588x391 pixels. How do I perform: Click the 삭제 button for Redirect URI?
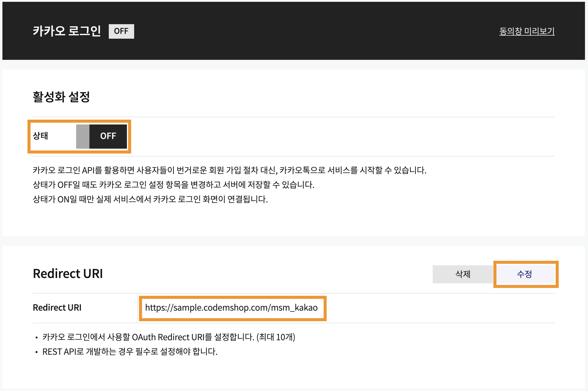point(463,274)
